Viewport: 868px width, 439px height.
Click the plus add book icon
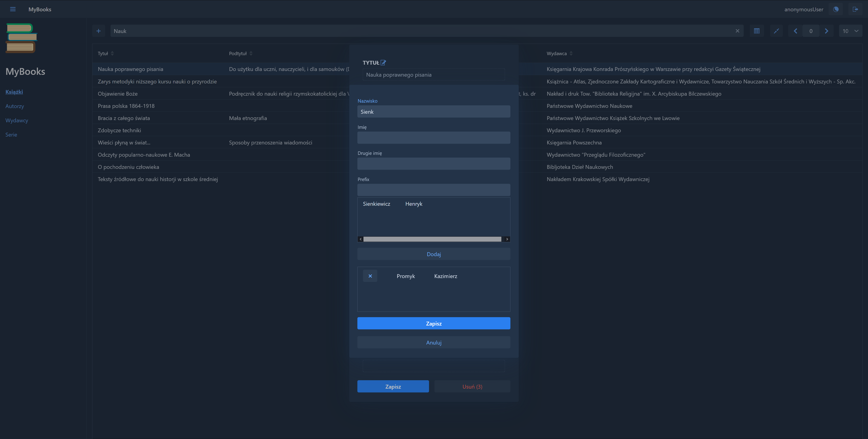(x=98, y=31)
